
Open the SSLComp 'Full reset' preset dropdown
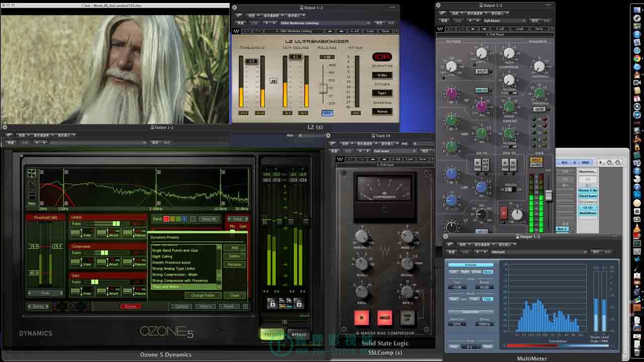point(394,151)
